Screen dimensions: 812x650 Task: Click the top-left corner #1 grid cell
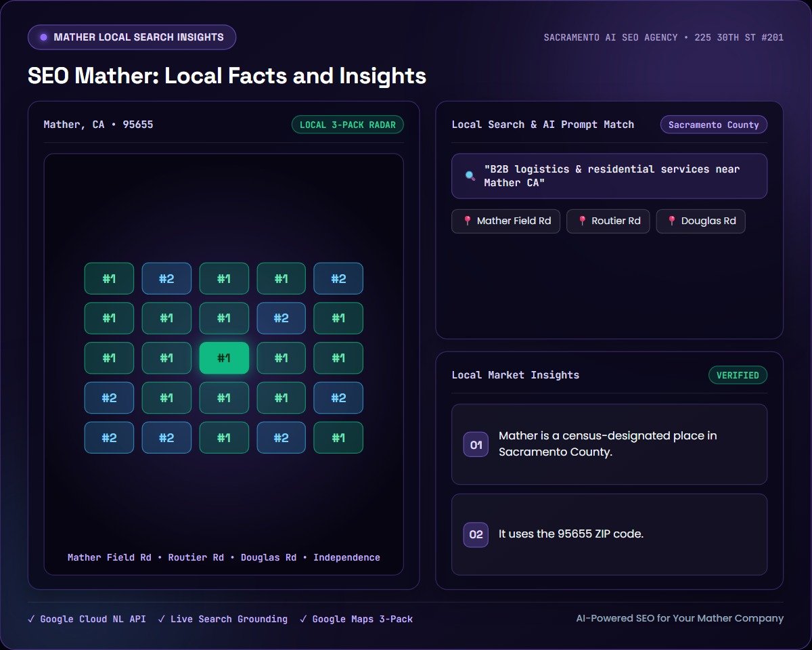109,278
